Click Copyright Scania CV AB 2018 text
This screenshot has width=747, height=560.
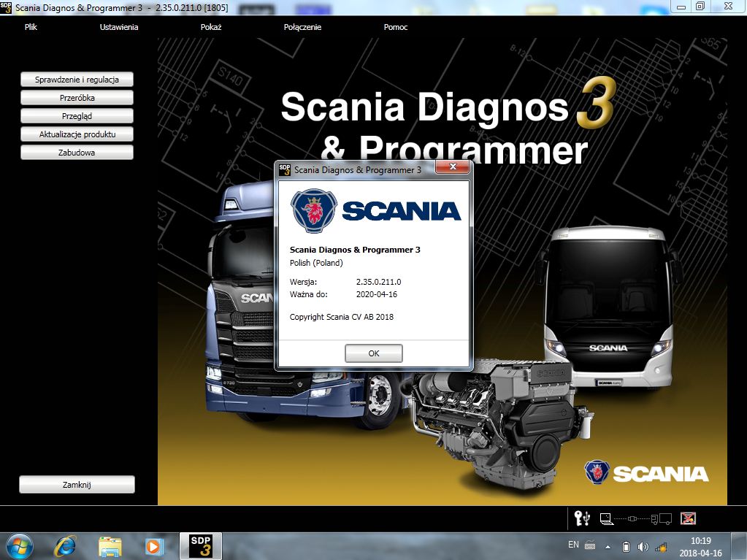(x=342, y=317)
